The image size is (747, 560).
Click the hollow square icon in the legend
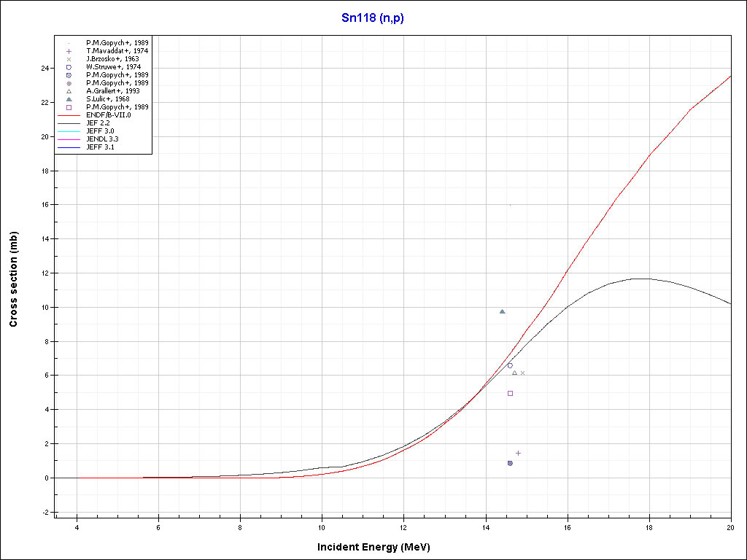point(69,107)
